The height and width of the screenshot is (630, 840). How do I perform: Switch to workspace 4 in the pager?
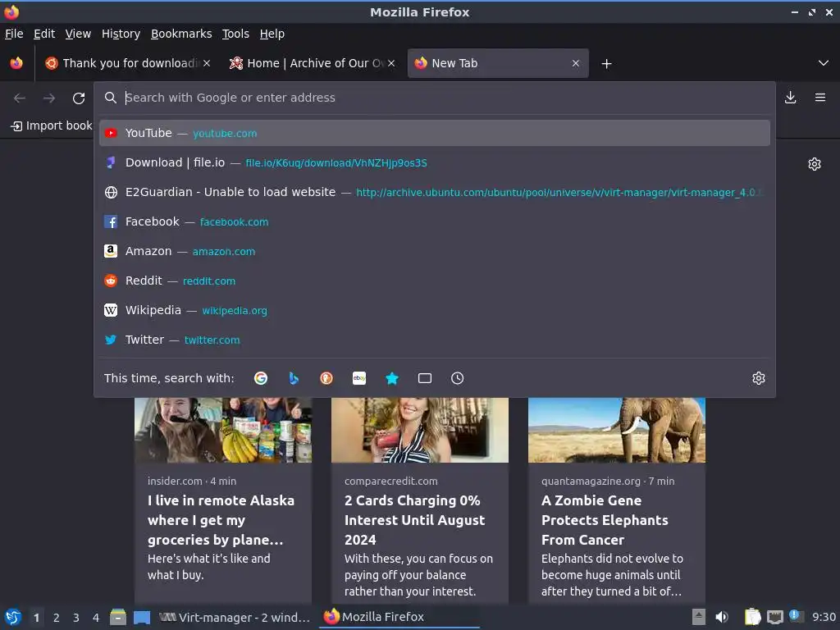96,618
